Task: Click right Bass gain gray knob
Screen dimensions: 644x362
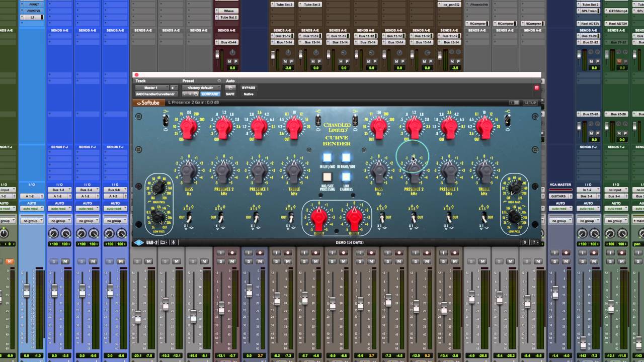Action: click(378, 172)
